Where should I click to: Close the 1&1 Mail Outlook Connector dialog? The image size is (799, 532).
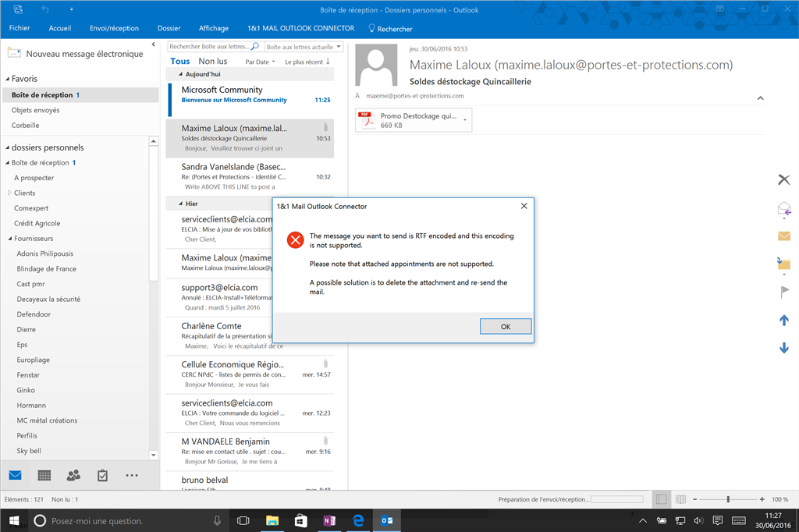(524, 206)
